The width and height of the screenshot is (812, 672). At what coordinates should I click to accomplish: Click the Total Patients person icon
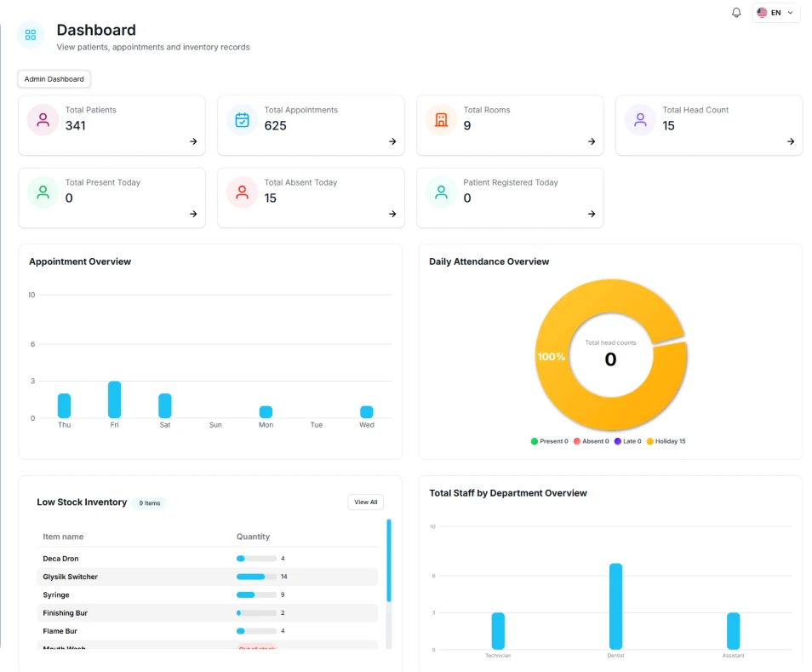coord(43,120)
